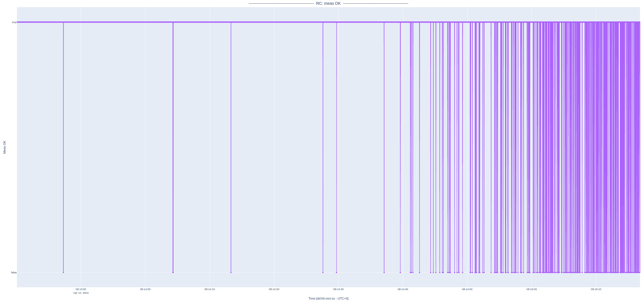Click the false data point just before 08:14:30
644x304 pixels.
(336, 273)
